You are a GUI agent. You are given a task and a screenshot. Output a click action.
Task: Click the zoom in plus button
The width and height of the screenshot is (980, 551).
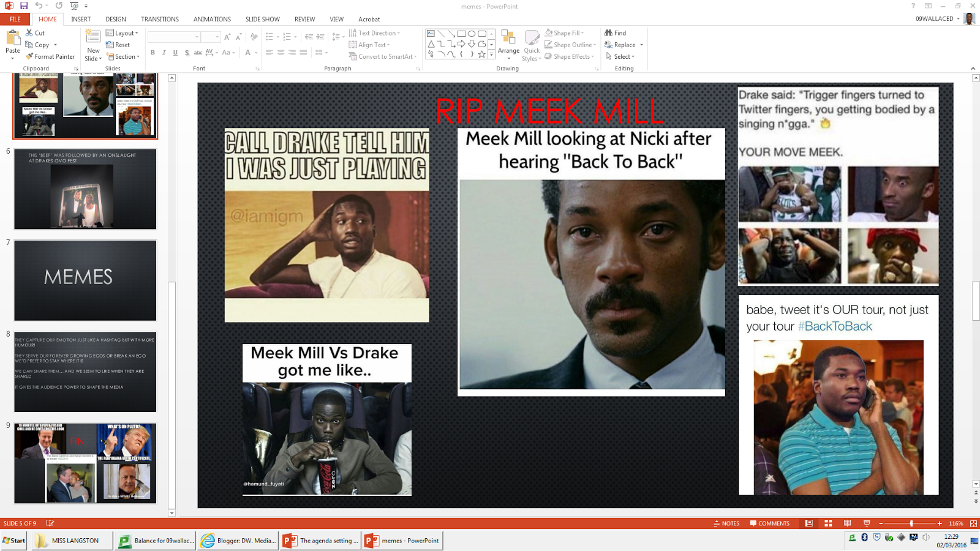(940, 523)
